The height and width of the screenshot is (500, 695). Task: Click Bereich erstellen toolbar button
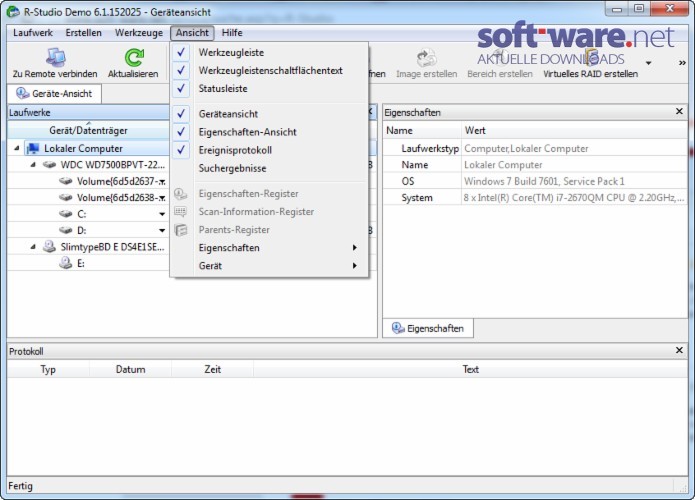pos(500,63)
